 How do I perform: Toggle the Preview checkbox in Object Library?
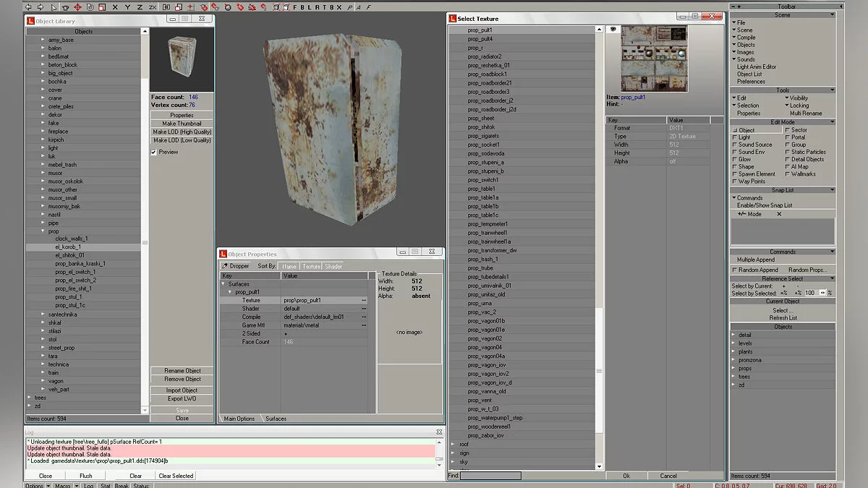click(153, 153)
